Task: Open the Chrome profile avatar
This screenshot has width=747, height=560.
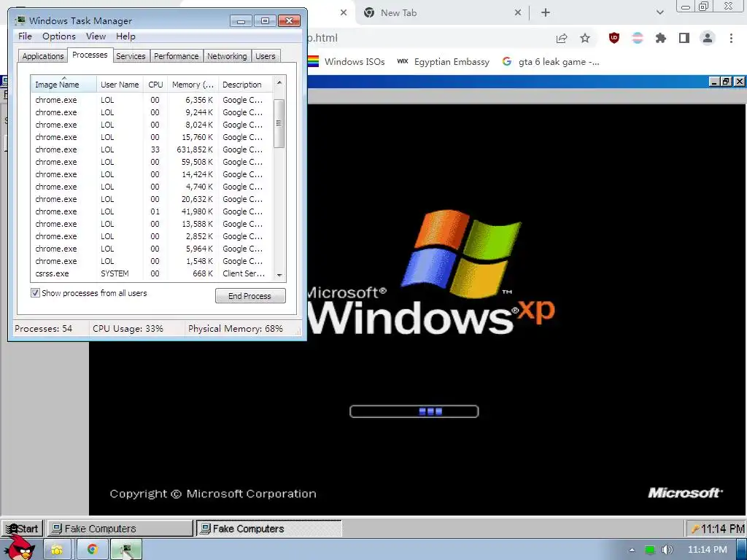Action: pyautogui.click(x=708, y=38)
